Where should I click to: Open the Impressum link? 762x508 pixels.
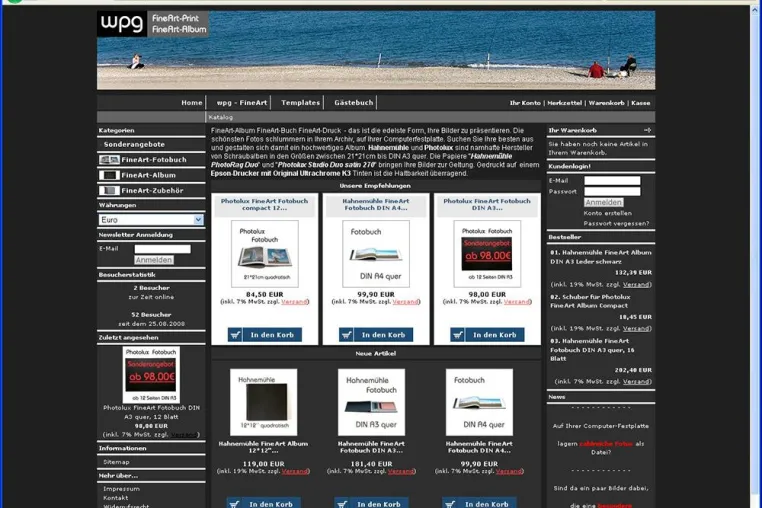click(x=121, y=489)
